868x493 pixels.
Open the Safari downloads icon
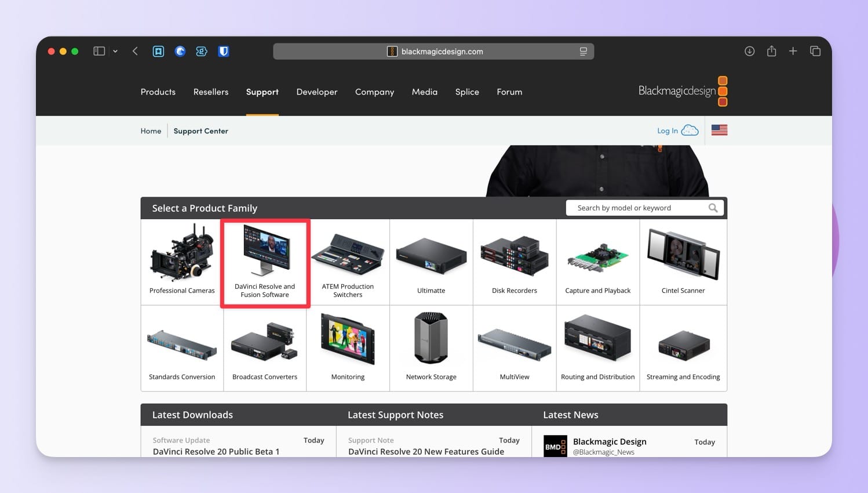749,51
